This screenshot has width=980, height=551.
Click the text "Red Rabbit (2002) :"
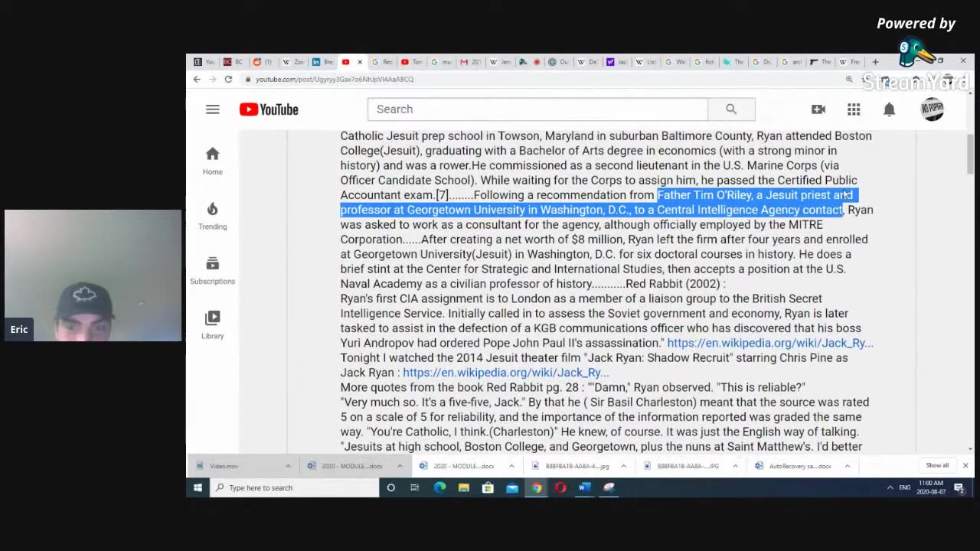(x=675, y=284)
